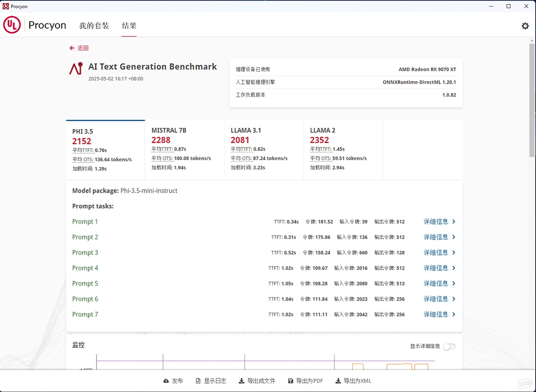
Task: Select the MISTRAL 7B result tab
Action: click(185, 150)
